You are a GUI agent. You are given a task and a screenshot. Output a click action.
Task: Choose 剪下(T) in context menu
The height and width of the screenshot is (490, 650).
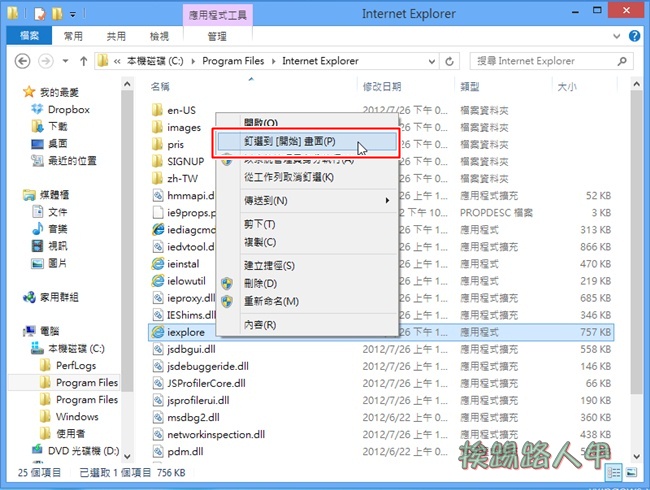point(307,224)
